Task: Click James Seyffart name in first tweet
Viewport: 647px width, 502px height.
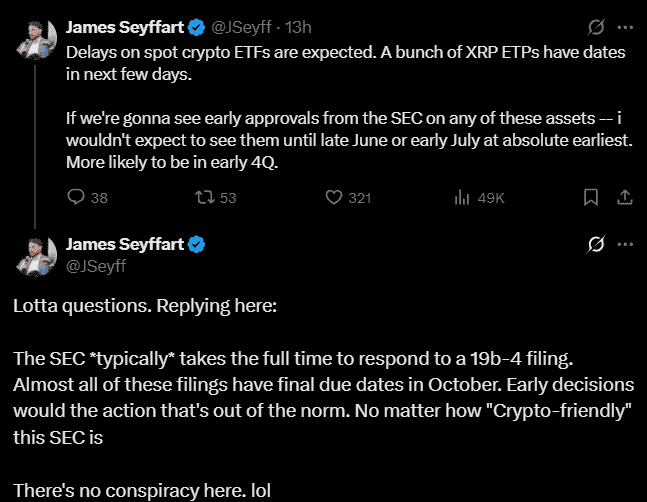Action: pos(121,27)
